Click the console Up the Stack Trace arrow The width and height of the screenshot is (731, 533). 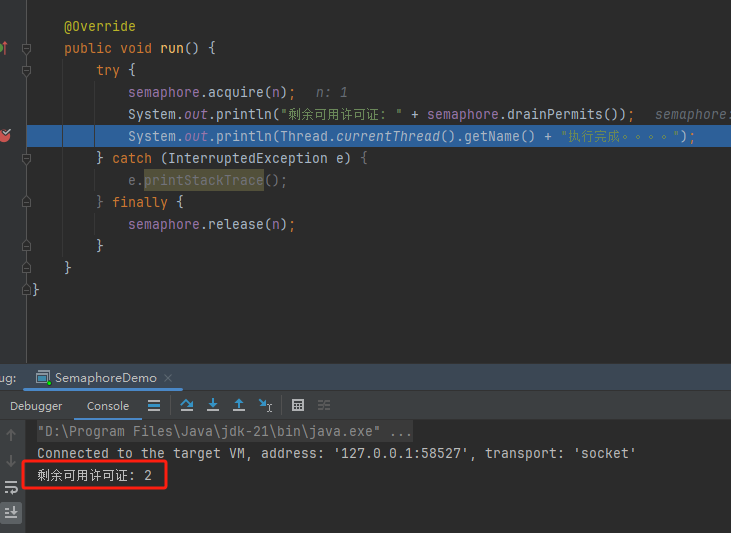pos(11,435)
